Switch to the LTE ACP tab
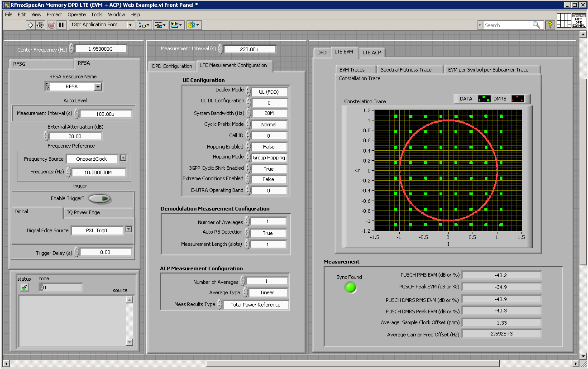Screen dimensions: 588x369 click(372, 53)
